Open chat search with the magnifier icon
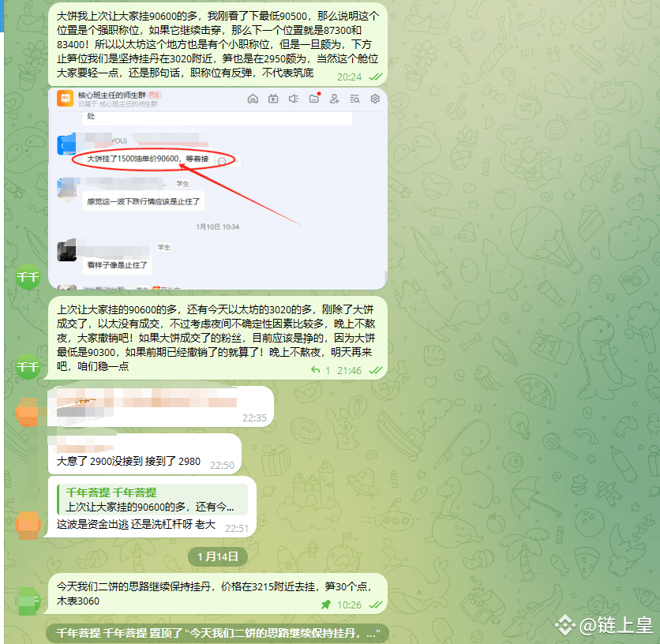Viewport: 660px width, 644px height. click(x=356, y=99)
